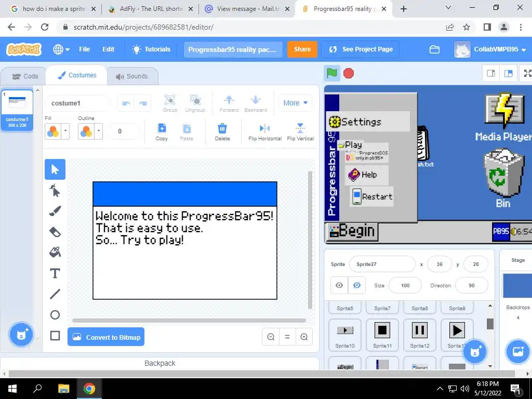Edit the costume1 name field
The width and height of the screenshot is (532, 399).
coord(77,103)
